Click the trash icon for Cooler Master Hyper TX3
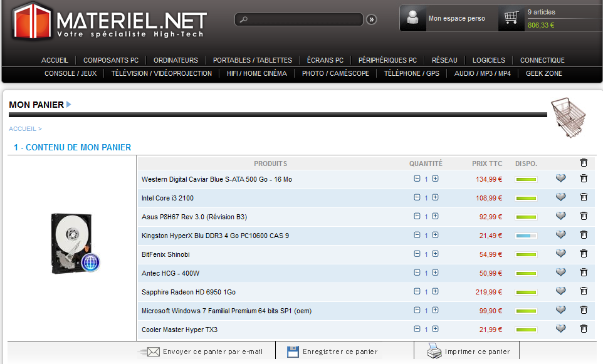 pos(584,329)
